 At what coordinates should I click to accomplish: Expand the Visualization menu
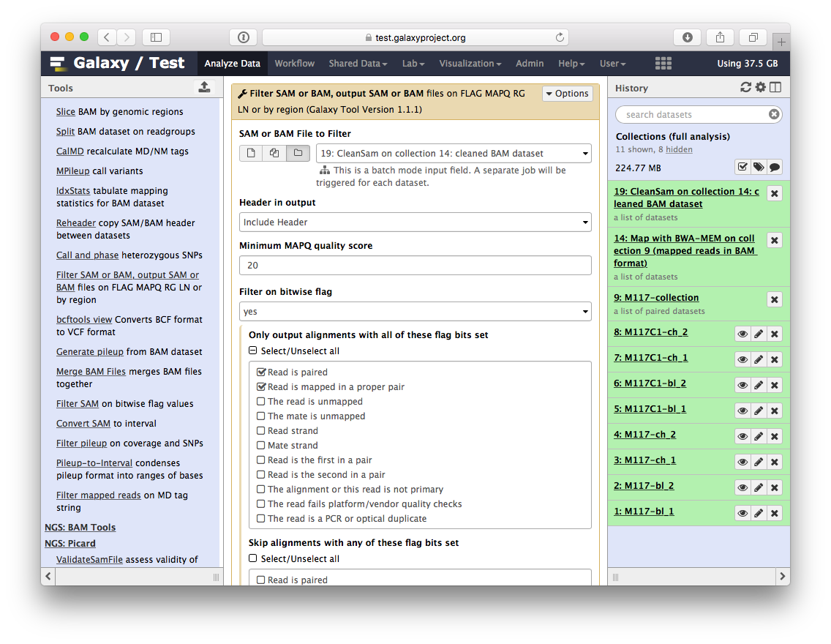pyautogui.click(x=470, y=63)
